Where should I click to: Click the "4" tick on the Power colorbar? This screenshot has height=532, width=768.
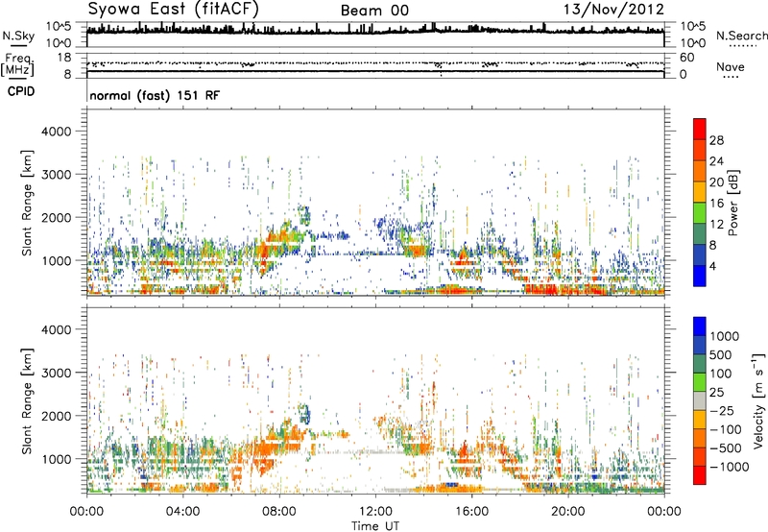point(712,266)
